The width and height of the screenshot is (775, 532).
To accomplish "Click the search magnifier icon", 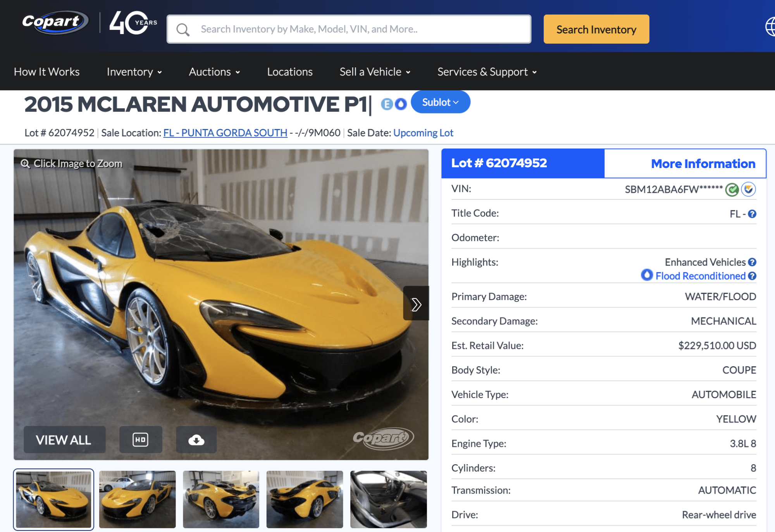I will pyautogui.click(x=183, y=29).
